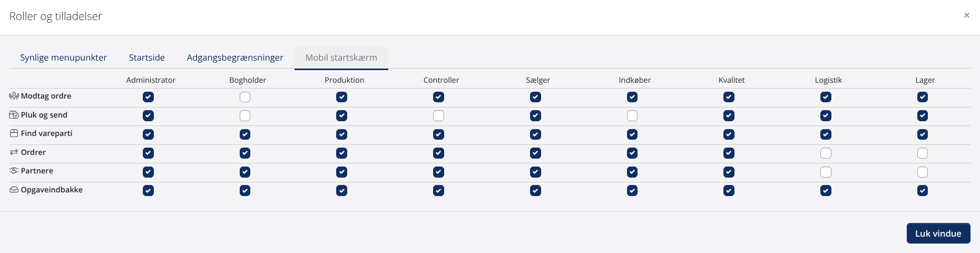Image resolution: width=980 pixels, height=253 pixels.
Task: Disable Ordrer for Administrator
Action: [x=148, y=153]
